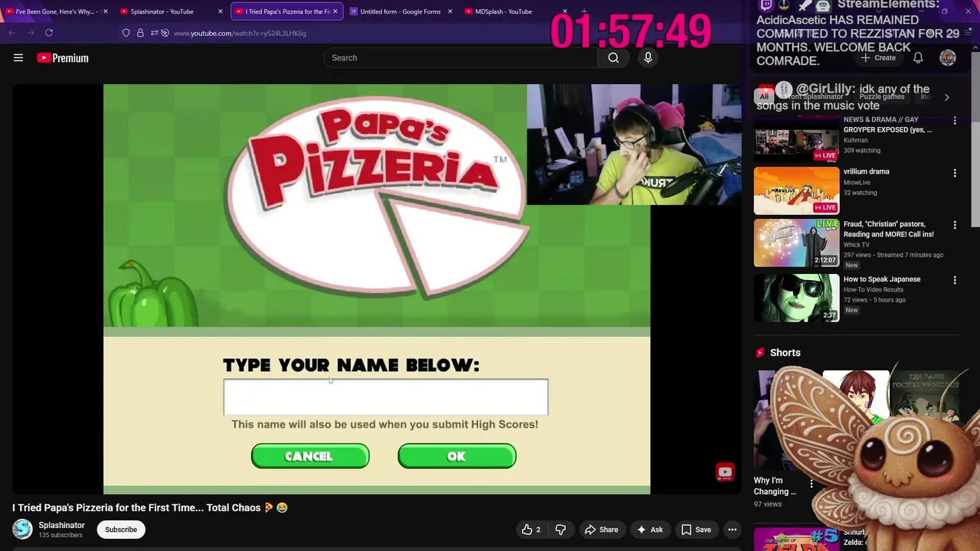This screenshot has width=980, height=551.
Task: Close the 'I've Been Gone' tab
Action: (x=106, y=11)
